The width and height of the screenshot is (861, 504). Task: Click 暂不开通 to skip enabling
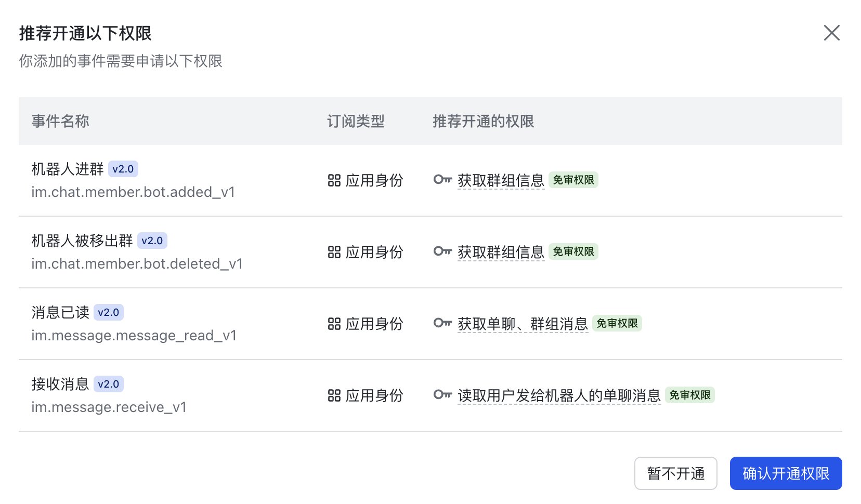(676, 473)
